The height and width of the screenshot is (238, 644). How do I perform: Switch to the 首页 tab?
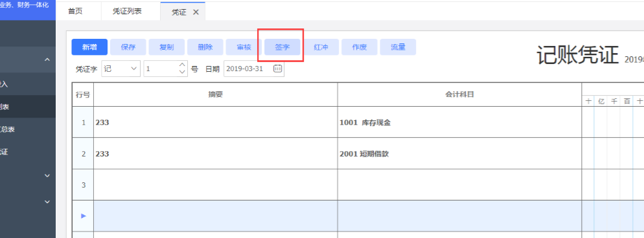[76, 12]
